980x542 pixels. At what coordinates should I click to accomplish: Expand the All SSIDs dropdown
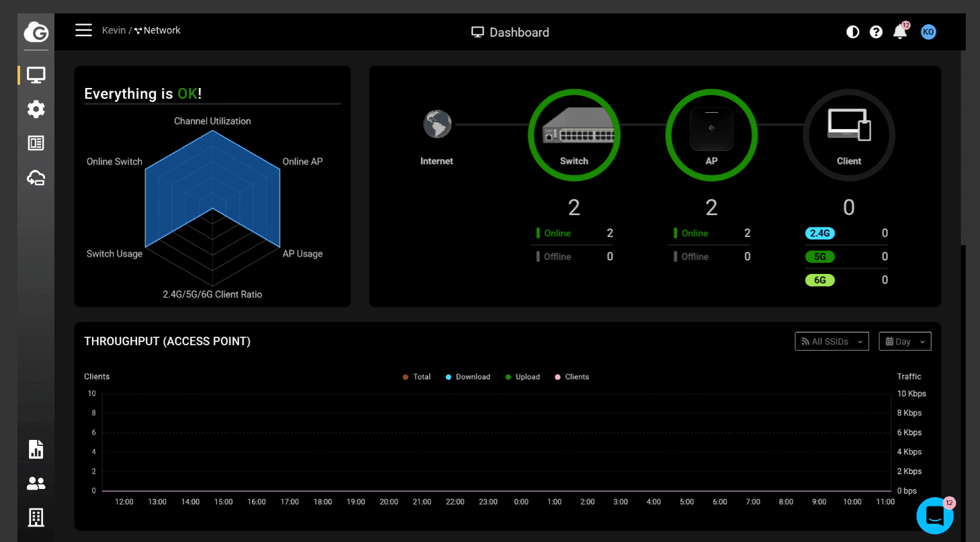click(832, 341)
